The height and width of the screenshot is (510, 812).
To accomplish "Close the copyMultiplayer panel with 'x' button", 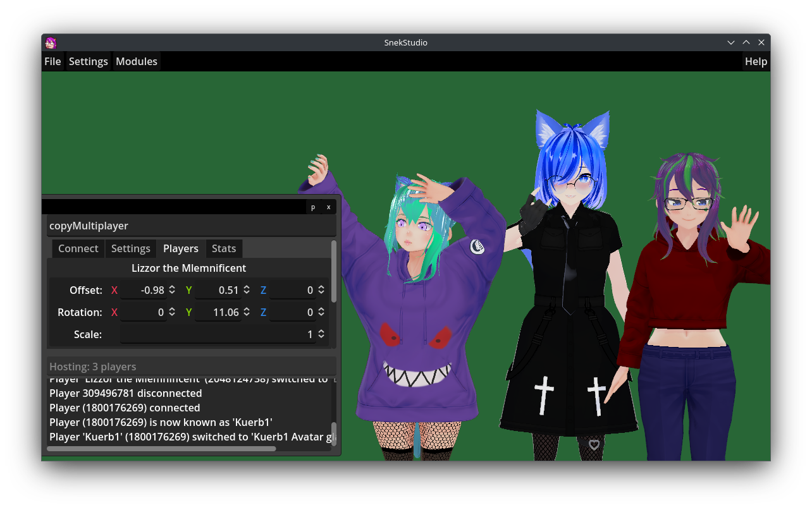I will [328, 207].
